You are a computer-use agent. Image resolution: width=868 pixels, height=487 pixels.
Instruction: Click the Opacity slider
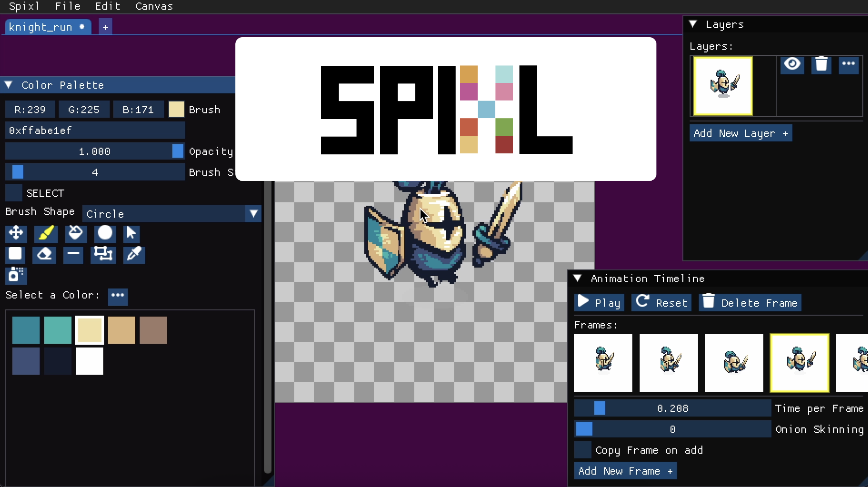point(95,151)
